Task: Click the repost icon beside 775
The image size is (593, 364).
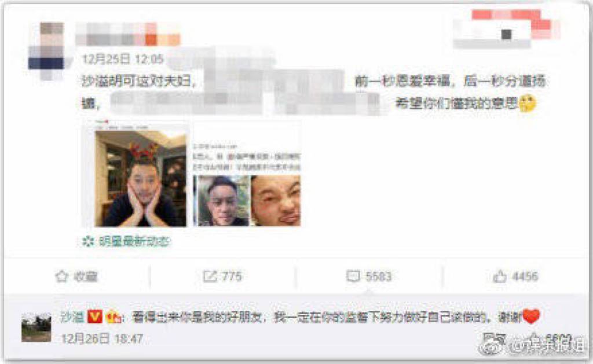Action: click(210, 276)
